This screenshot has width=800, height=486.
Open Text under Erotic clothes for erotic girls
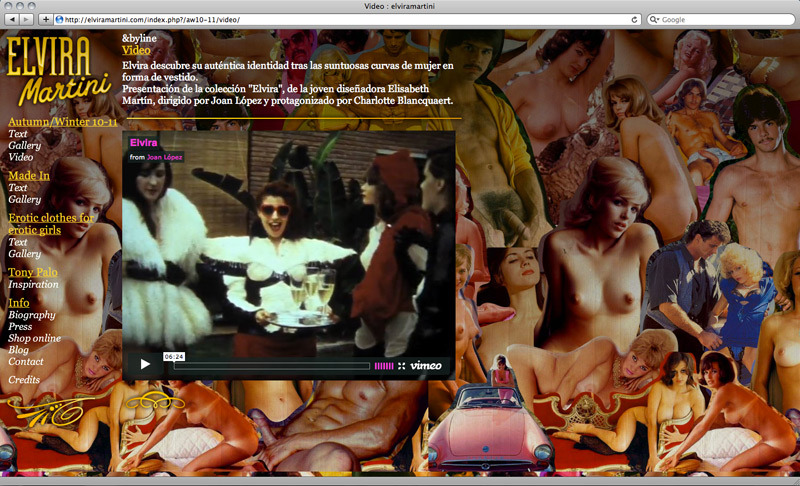[17, 242]
